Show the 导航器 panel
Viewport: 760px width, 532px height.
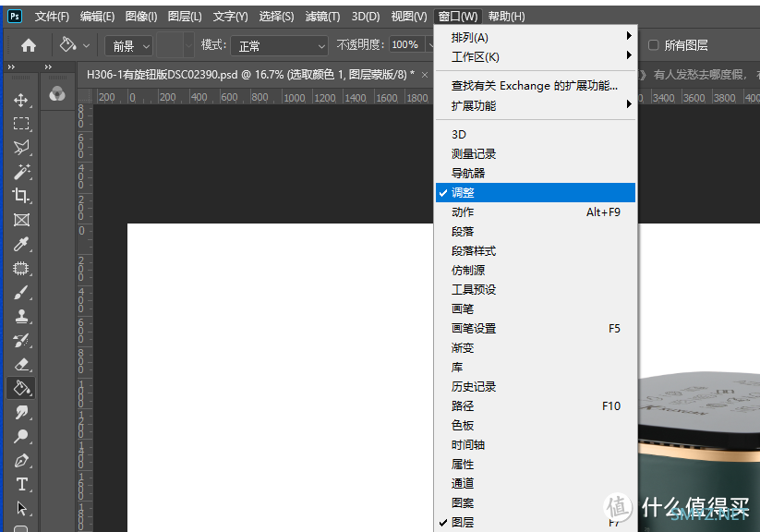coord(535,173)
